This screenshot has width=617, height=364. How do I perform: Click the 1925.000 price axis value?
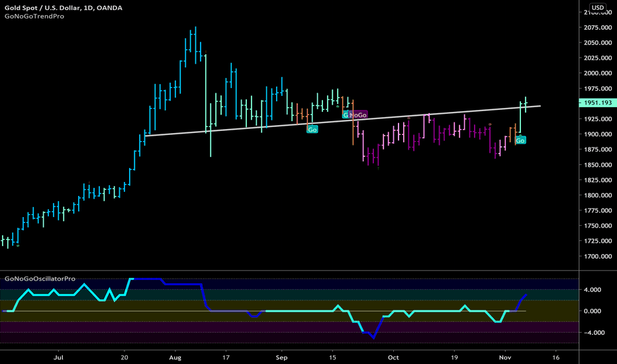598,119
